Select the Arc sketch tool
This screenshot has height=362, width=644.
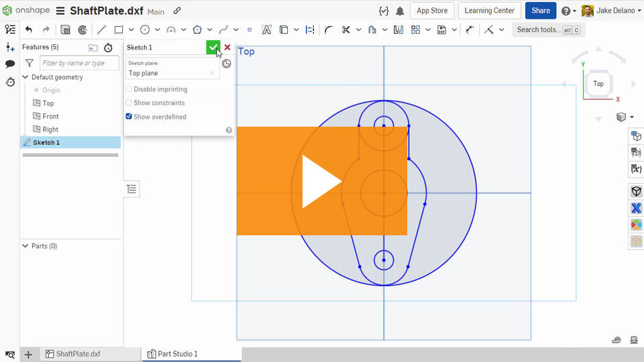tap(171, 29)
